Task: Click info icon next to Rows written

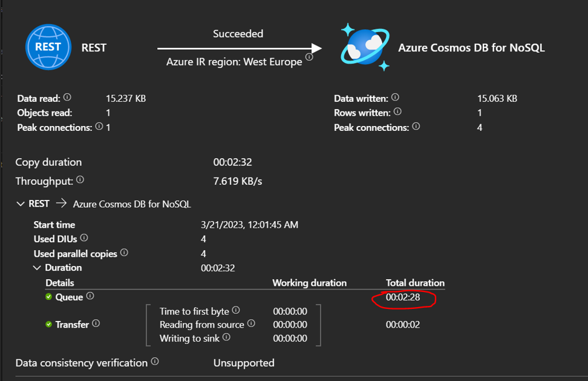Action: [397, 111]
